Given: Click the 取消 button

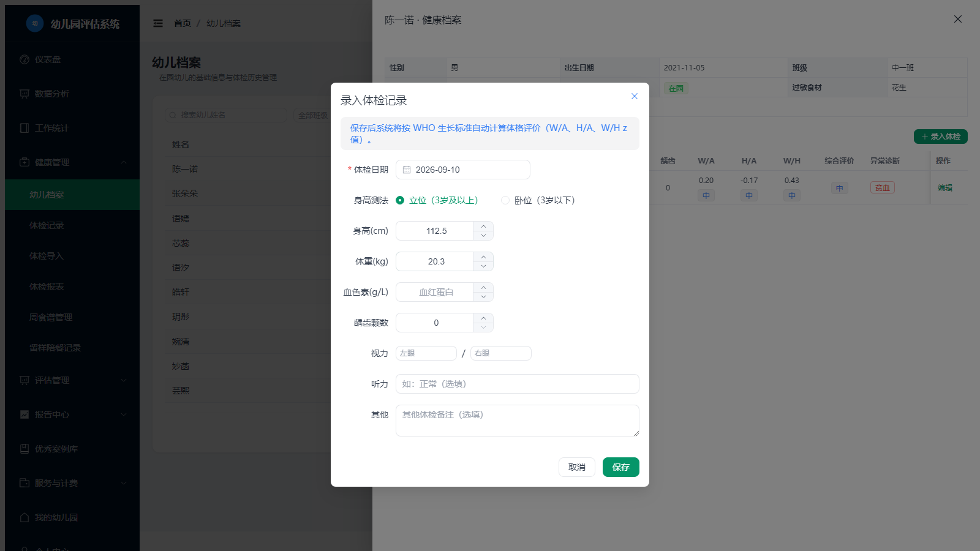Looking at the screenshot, I should click(577, 467).
